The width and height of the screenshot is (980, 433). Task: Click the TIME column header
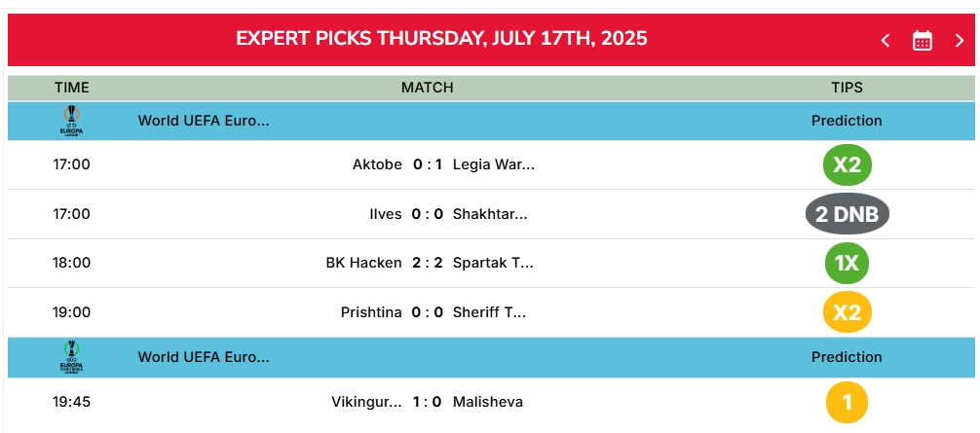click(x=72, y=88)
